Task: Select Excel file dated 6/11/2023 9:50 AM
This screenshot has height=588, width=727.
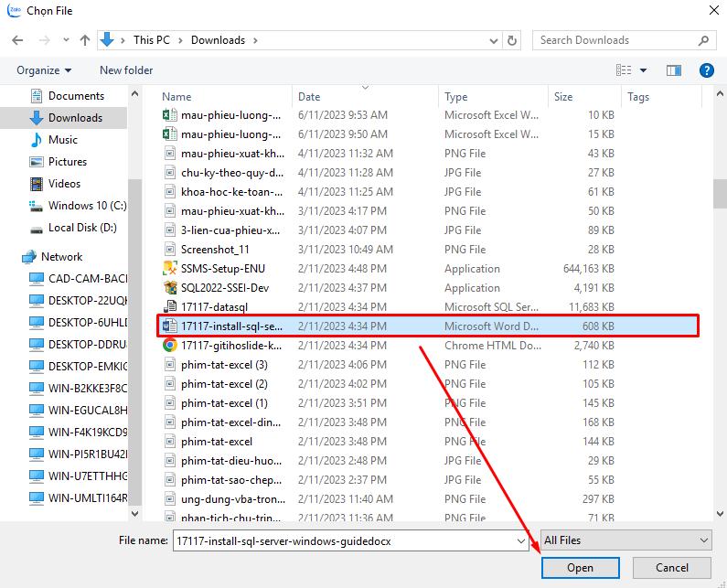Action: (x=428, y=134)
